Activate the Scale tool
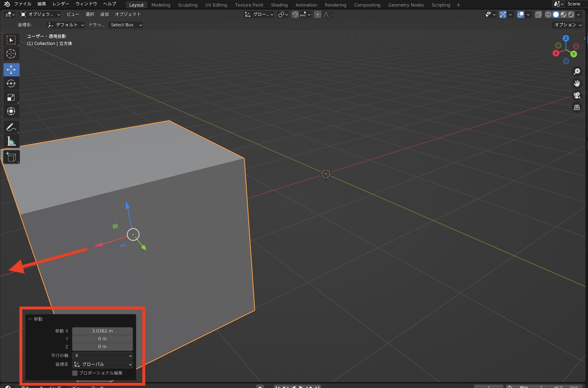 point(11,97)
